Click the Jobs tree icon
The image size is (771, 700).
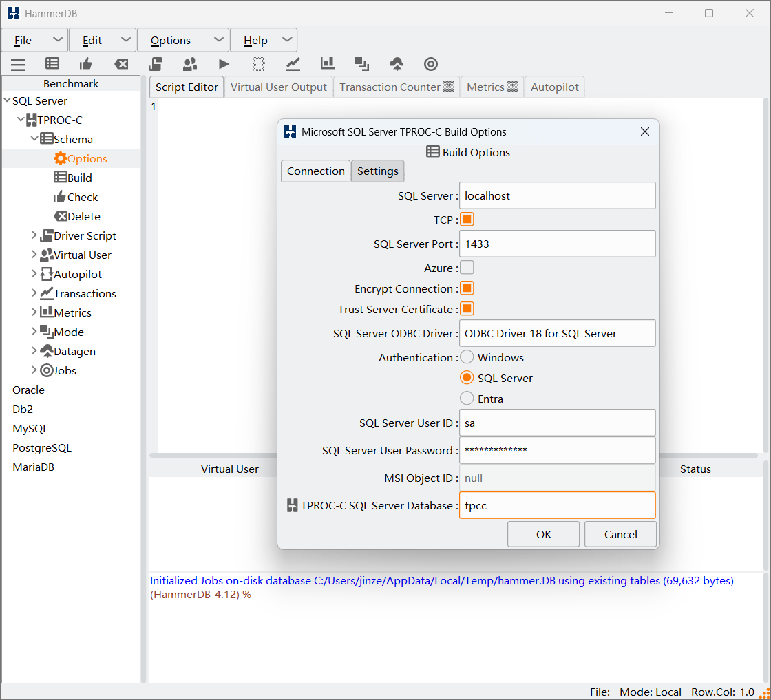click(x=47, y=370)
